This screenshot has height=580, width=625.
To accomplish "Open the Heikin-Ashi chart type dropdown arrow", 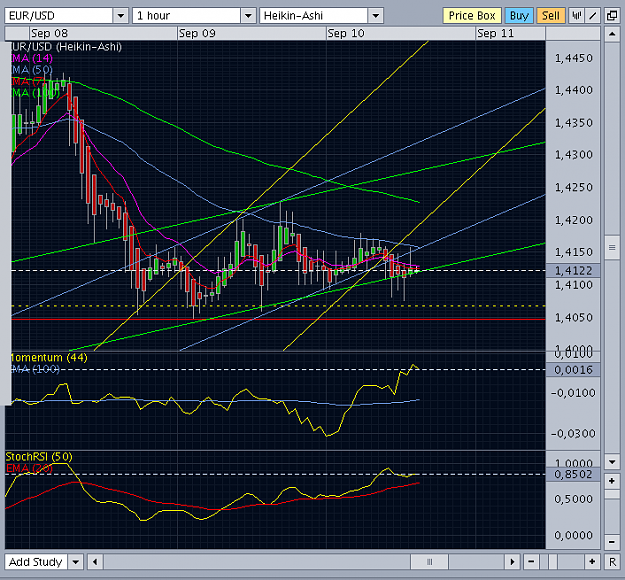I will (375, 16).
